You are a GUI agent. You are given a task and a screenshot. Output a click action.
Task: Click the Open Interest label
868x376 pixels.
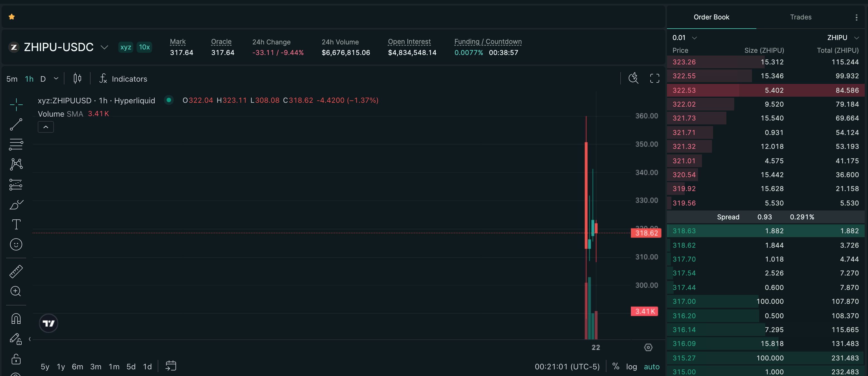pyautogui.click(x=409, y=42)
